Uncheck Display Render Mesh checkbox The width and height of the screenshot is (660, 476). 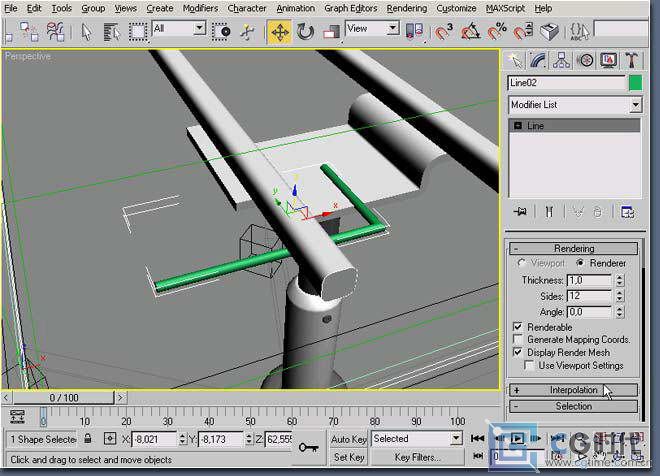(518, 352)
